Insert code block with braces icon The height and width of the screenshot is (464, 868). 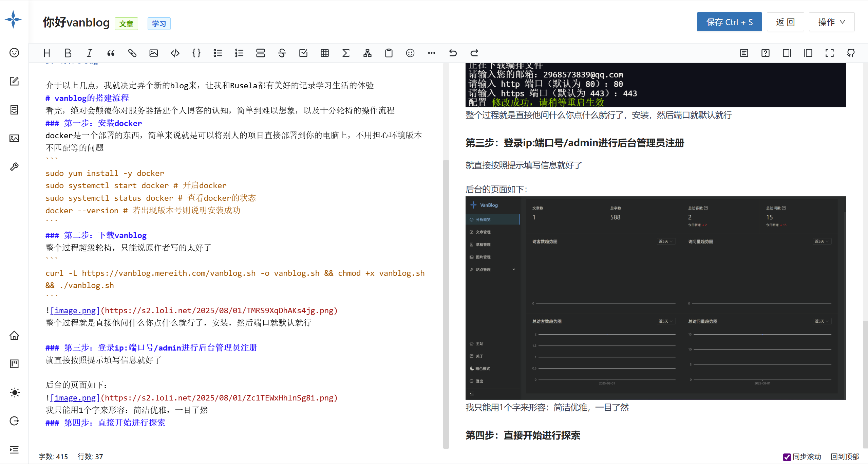coord(196,53)
